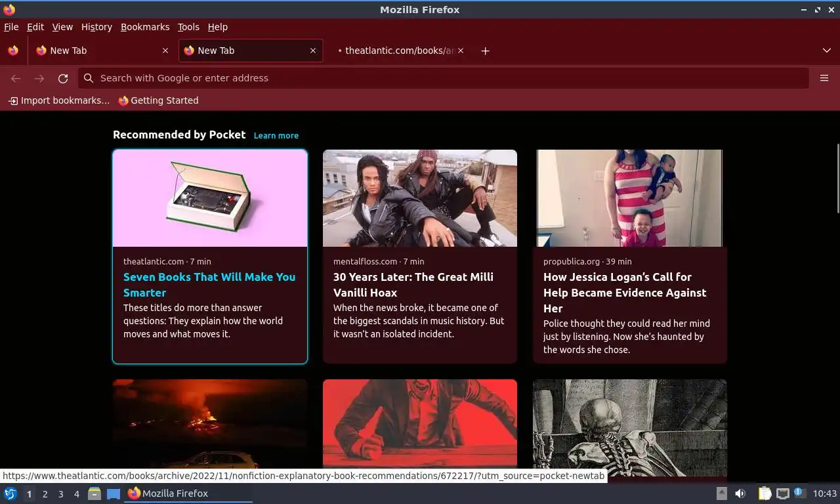Screen dimensions: 840x504
Task: Click theatlantic.com · 7 min source text
Action: [167, 261]
